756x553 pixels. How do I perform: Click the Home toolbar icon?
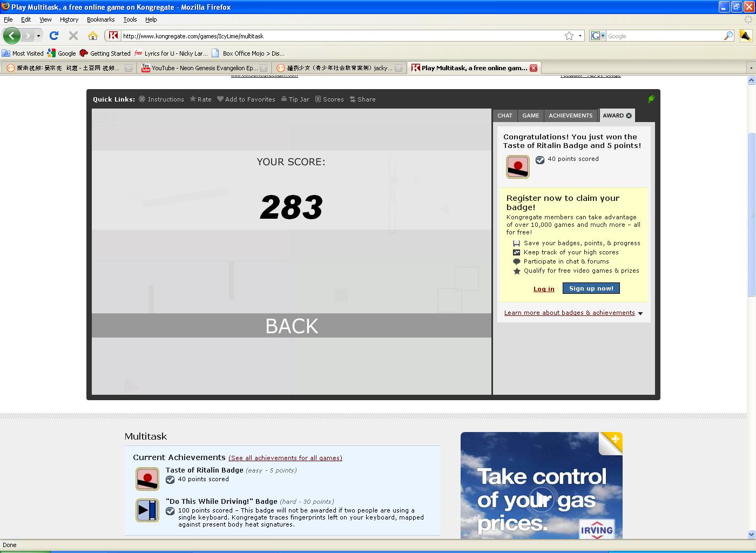tap(93, 36)
